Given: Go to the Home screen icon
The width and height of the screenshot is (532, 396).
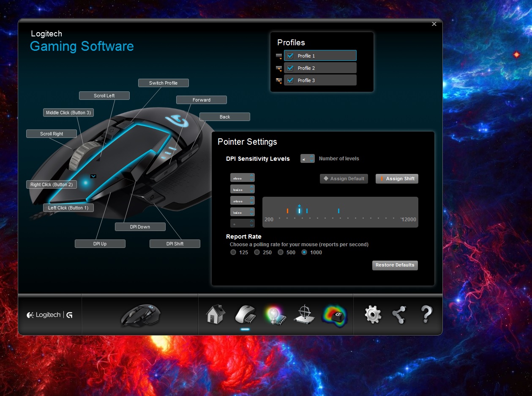Looking at the screenshot, I should tap(215, 315).
